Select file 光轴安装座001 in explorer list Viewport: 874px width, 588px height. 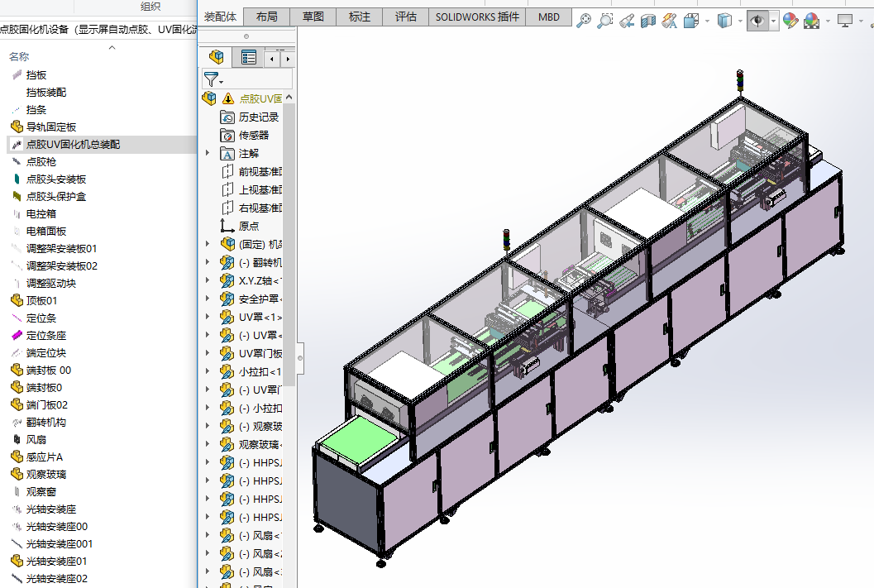click(60, 544)
